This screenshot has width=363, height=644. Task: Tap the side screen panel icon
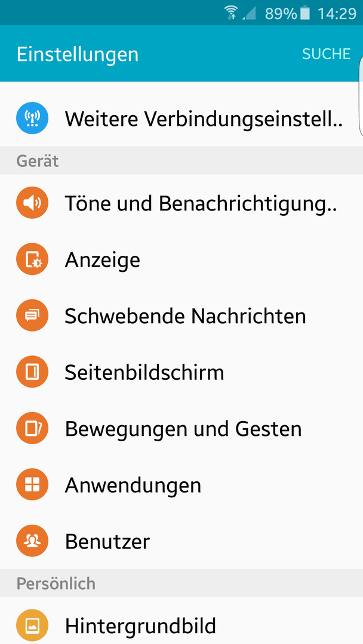[x=32, y=372]
